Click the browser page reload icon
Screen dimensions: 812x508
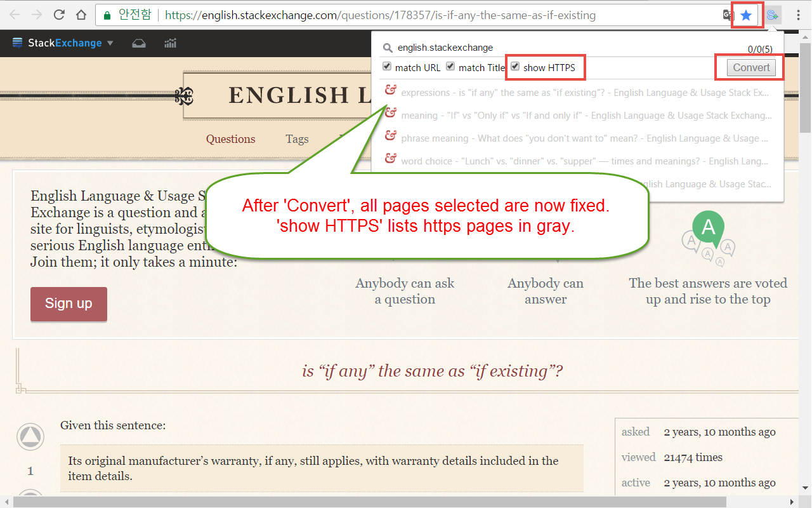point(58,15)
